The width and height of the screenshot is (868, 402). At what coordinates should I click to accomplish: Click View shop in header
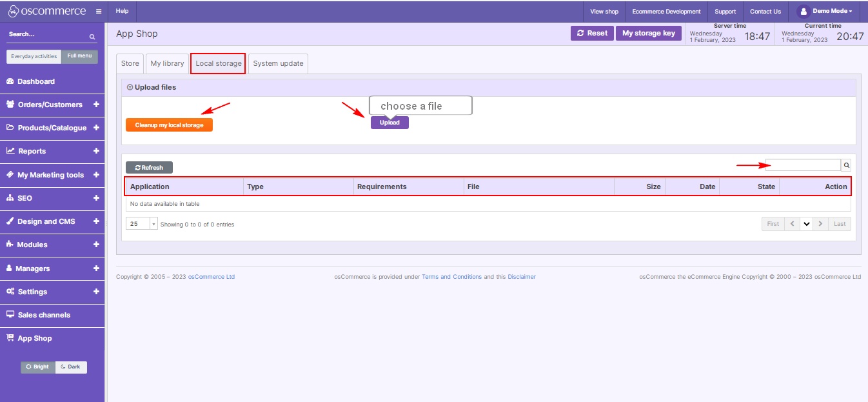(x=604, y=11)
